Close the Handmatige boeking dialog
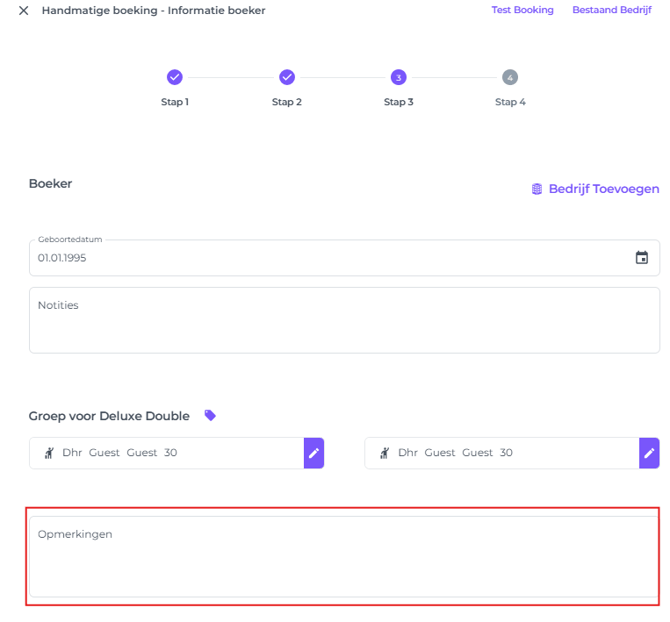Image resolution: width=670 pixels, height=622 pixels. (23, 11)
